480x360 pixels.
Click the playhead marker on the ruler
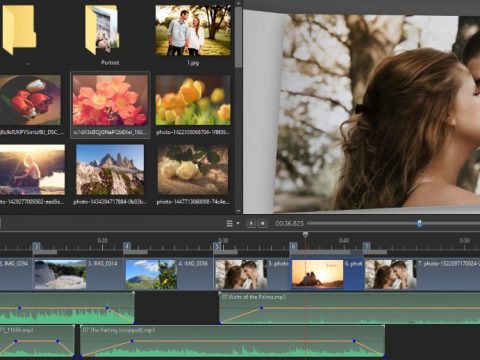coord(305,235)
